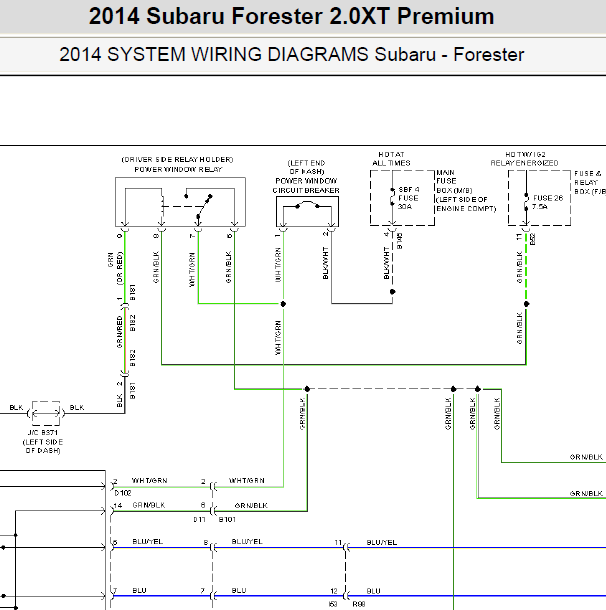Select the 'HOT AT ALL TIMES' label
606x610 pixels.
click(x=391, y=159)
